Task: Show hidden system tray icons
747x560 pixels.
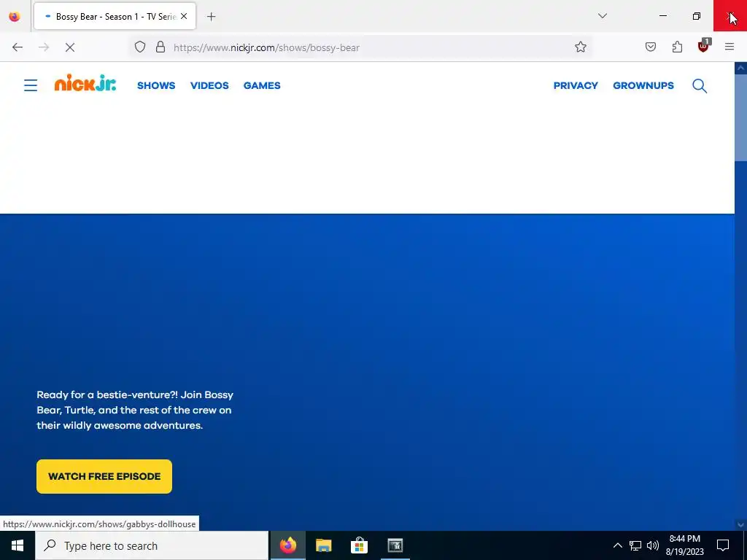Action: click(x=617, y=545)
